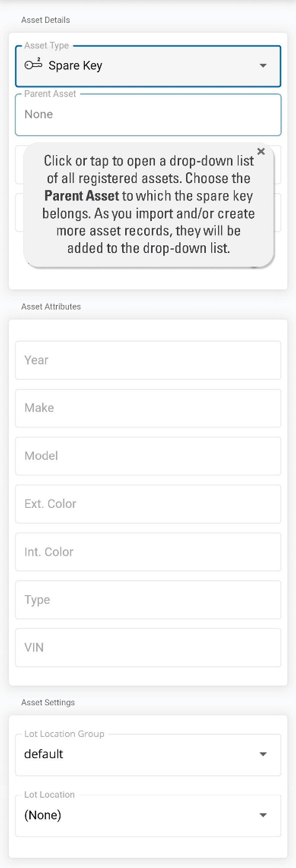The width and height of the screenshot is (296, 868).
Task: Click the Asset Details section heading
Action: (x=46, y=20)
